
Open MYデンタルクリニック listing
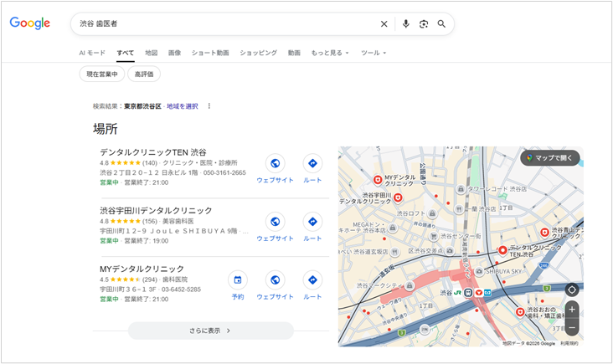[x=142, y=269]
